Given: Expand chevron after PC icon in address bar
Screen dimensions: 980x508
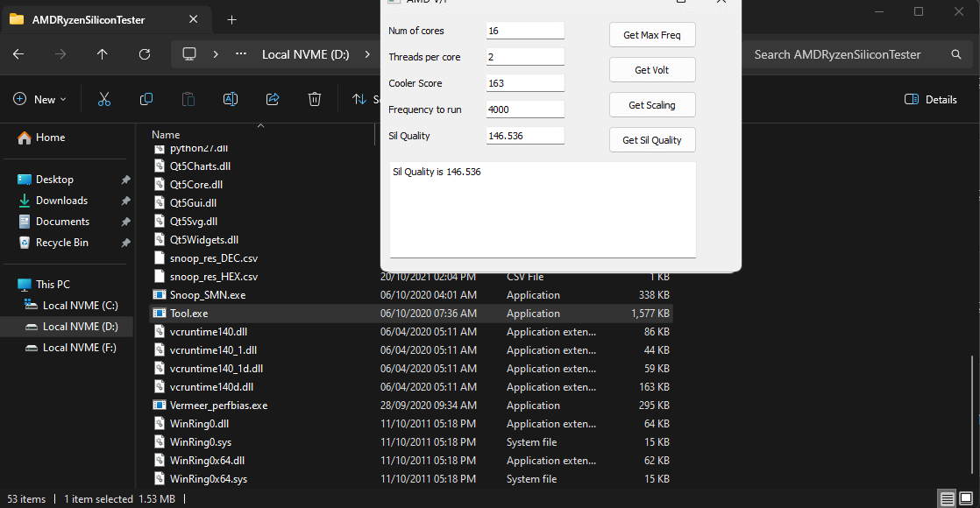Looking at the screenshot, I should coord(216,54).
